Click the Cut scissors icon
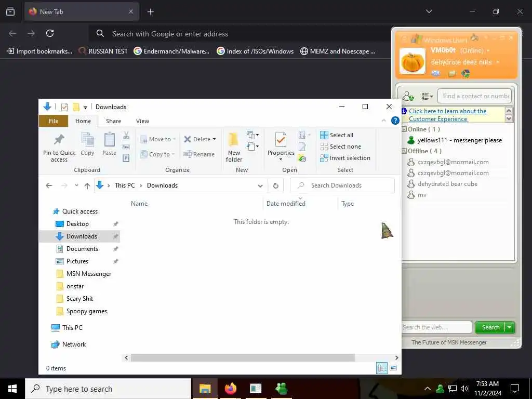Viewport: 532px width, 399px height. pyautogui.click(x=126, y=136)
